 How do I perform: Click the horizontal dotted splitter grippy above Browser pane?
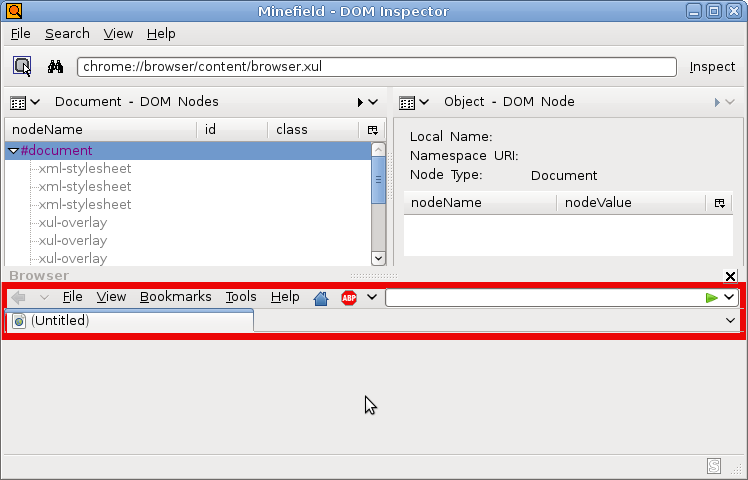tap(374, 276)
